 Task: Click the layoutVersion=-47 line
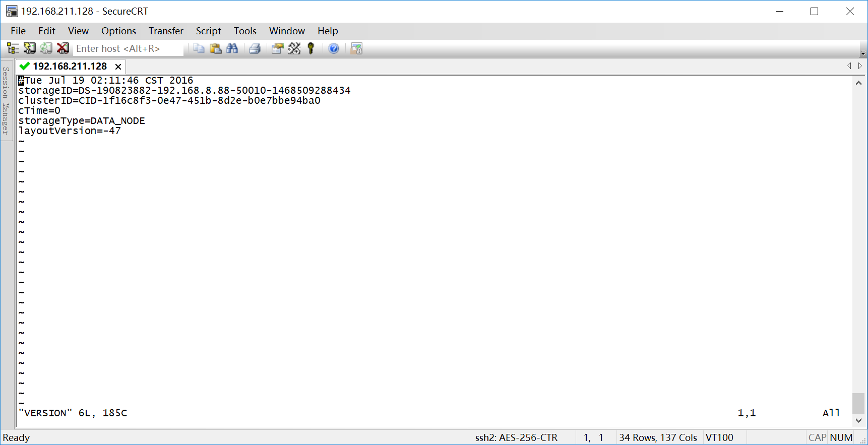click(x=70, y=131)
